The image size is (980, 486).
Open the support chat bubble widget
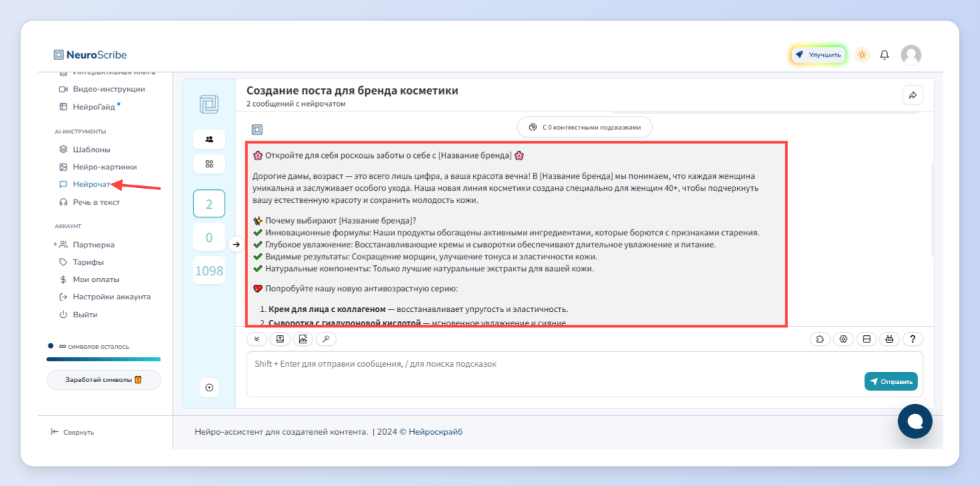pyautogui.click(x=915, y=421)
